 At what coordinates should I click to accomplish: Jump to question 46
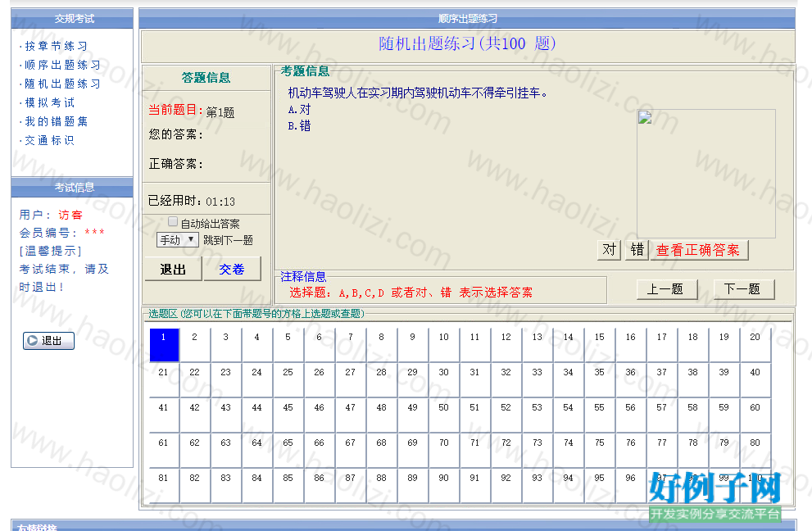click(x=319, y=415)
